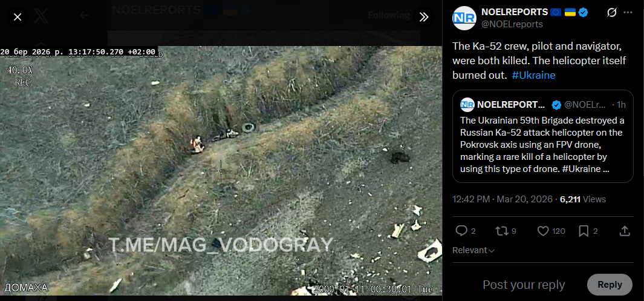
Task: Open the quoted post about the 59th Brigade
Action: [x=542, y=136]
